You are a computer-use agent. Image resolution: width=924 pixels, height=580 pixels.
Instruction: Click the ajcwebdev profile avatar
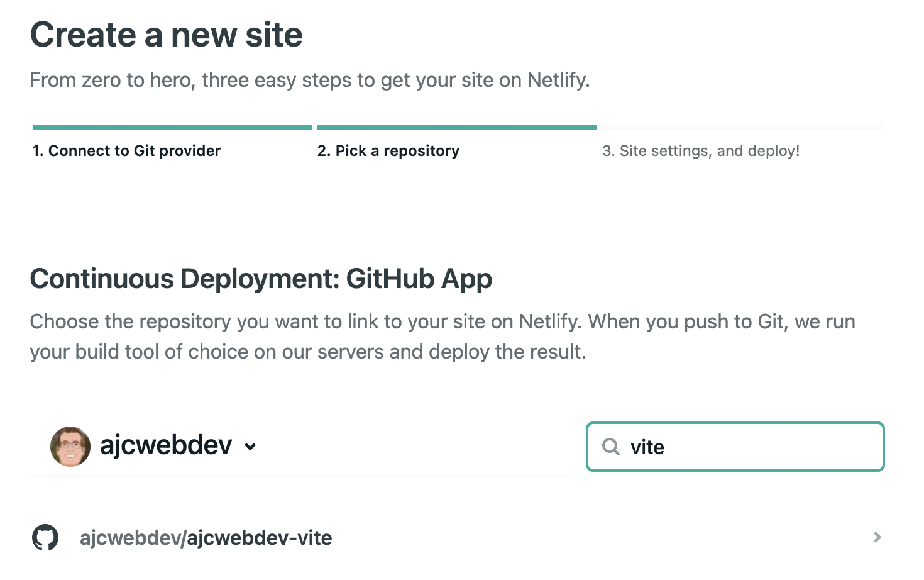pos(70,446)
